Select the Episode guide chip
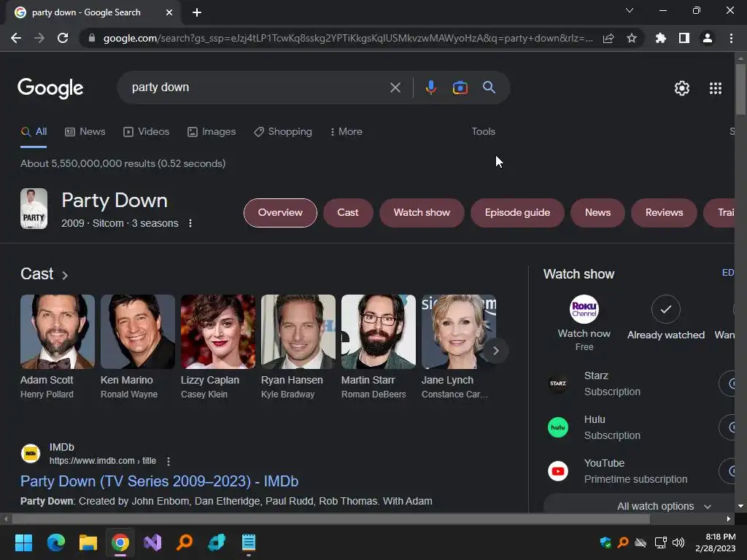 pos(517,213)
